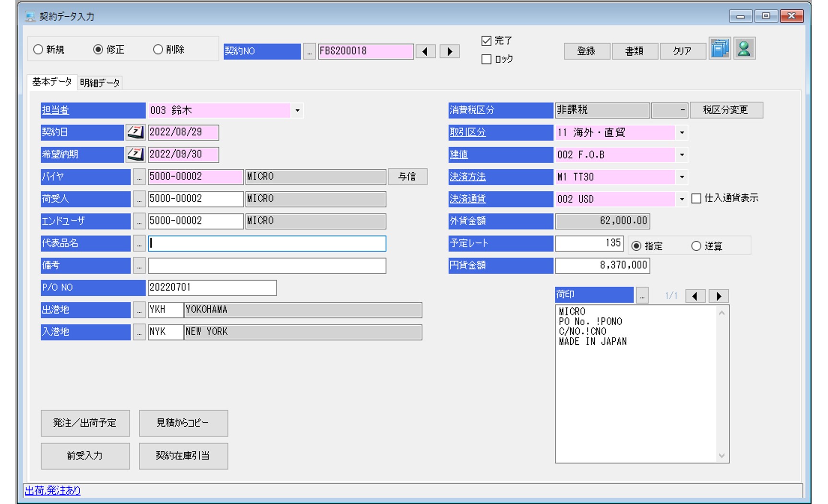
Task: Show previous 荷印 page arrow
Action: click(x=695, y=296)
